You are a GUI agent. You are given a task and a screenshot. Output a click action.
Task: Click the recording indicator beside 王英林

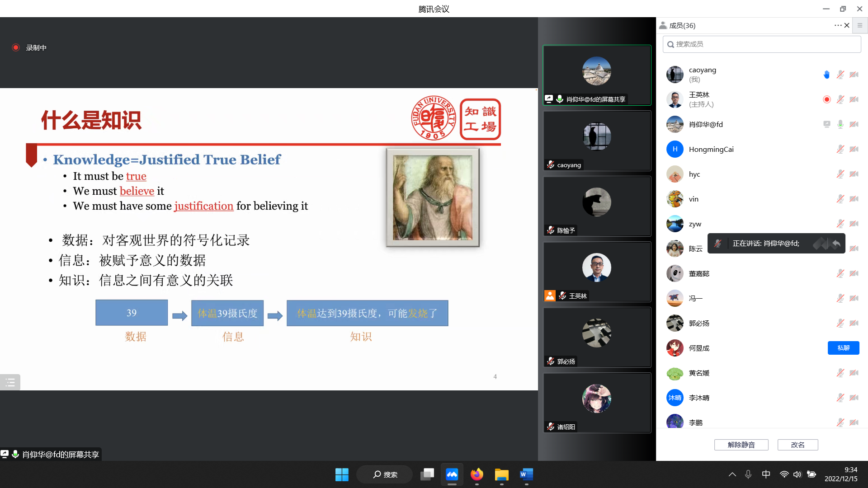826,99
